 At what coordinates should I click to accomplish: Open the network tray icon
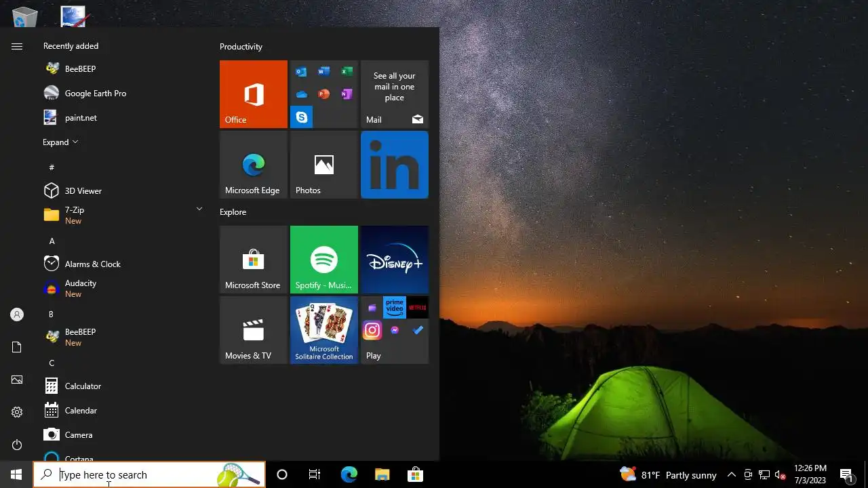pyautogui.click(x=764, y=474)
